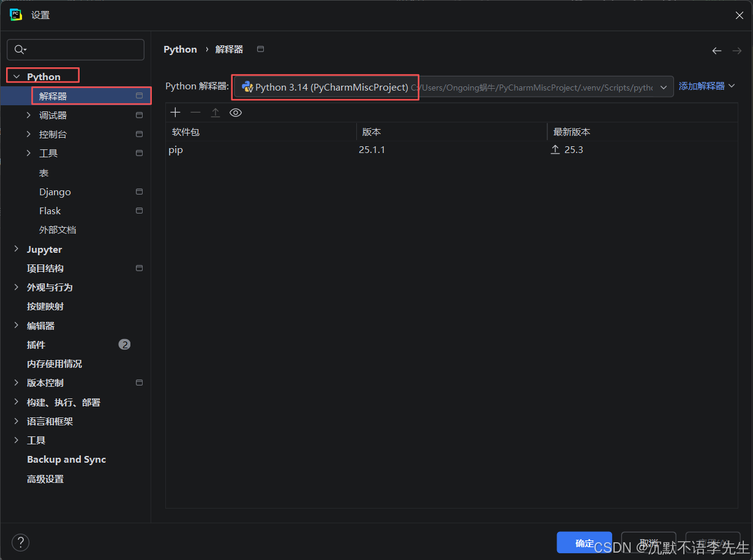Click the 确定 button

click(584, 543)
